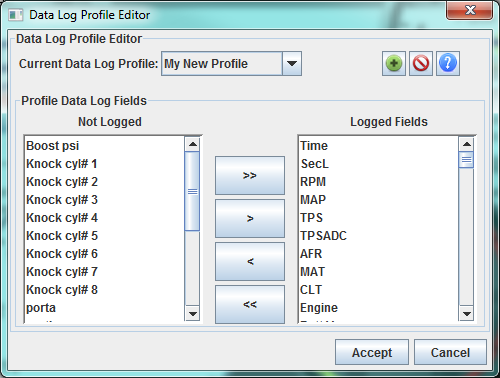Click the Logged Fields scroll up arrow
Screen dimensions: 500x378
pos(466,144)
